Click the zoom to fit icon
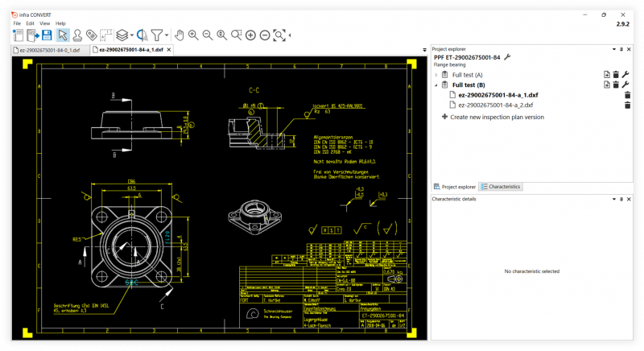 (x=279, y=35)
